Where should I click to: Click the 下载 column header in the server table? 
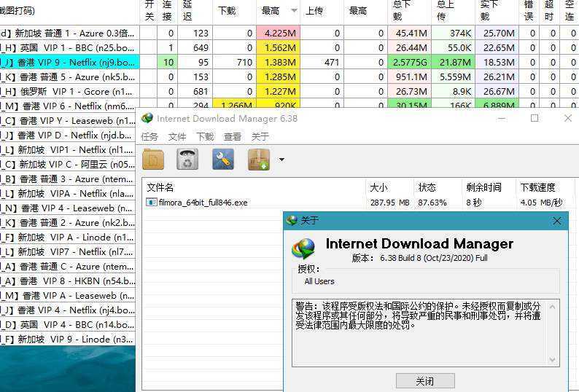234,11
